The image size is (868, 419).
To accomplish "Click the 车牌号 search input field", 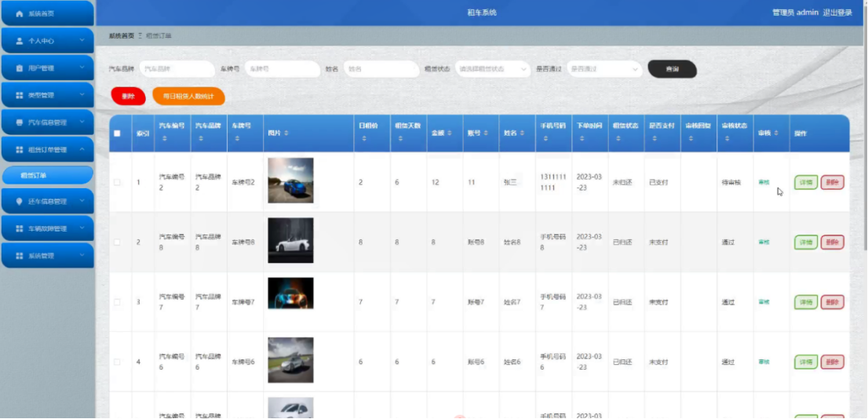I will [283, 69].
